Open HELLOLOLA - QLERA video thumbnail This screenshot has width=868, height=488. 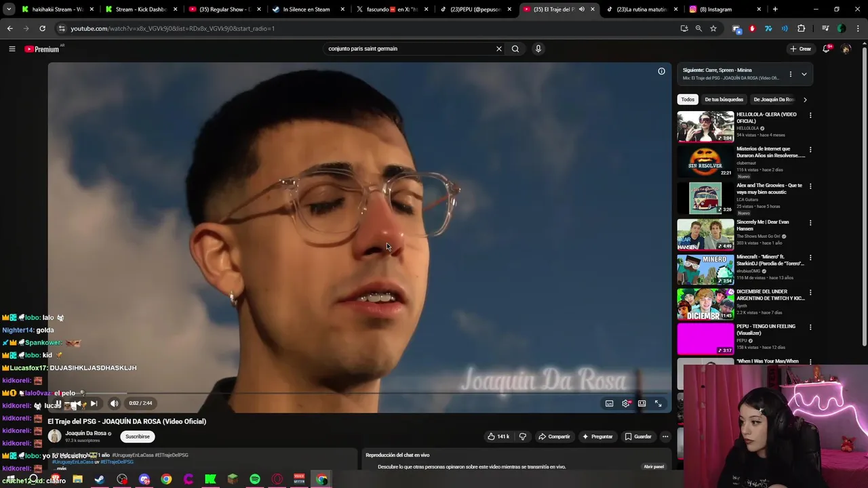pyautogui.click(x=705, y=127)
